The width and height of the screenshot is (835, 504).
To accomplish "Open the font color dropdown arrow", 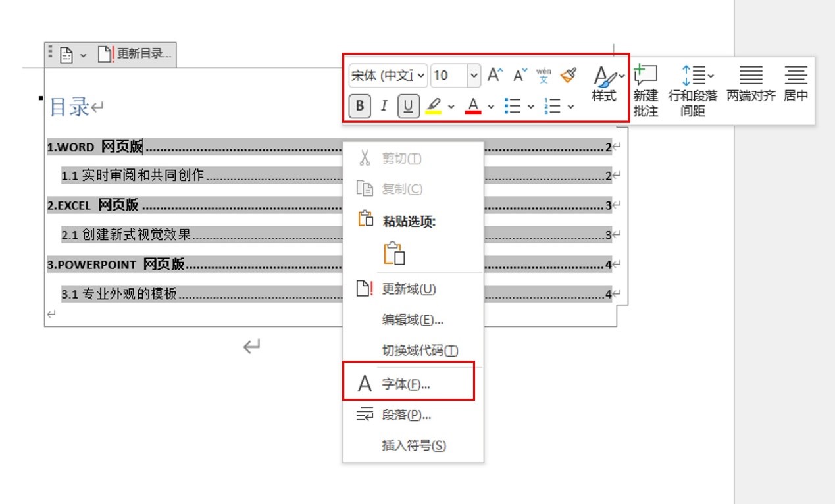I will 492,105.
